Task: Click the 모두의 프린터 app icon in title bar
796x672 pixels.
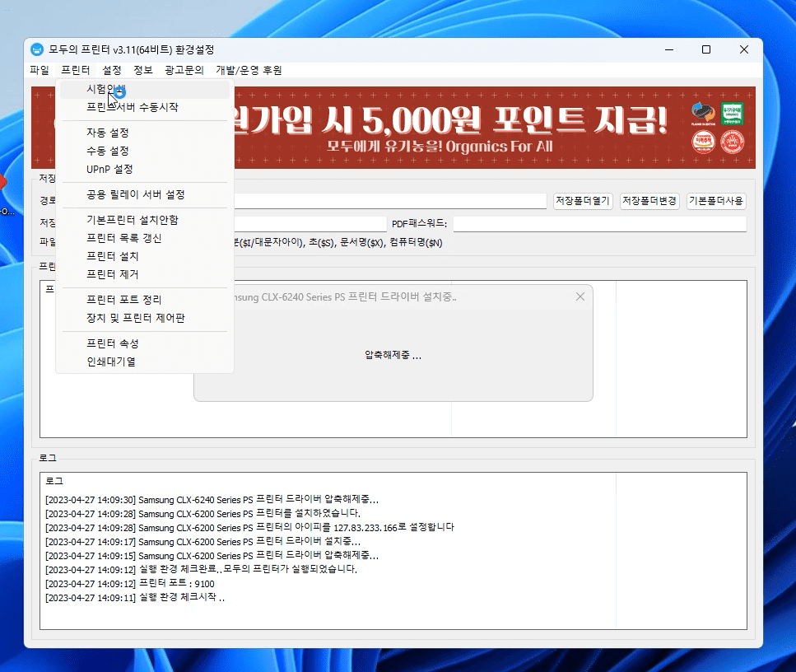Action: (37, 49)
